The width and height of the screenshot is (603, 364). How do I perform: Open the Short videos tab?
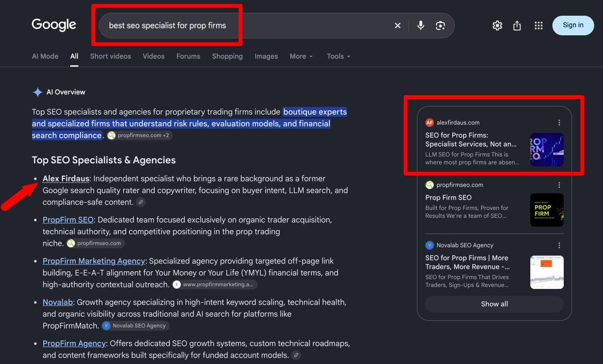point(110,56)
